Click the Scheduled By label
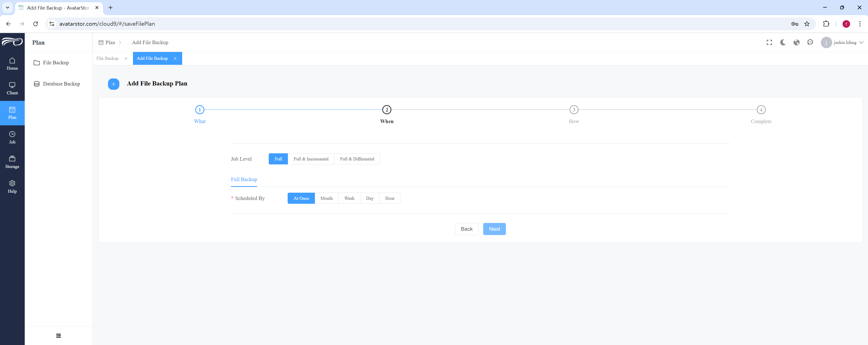The width and height of the screenshot is (868, 345). (250, 198)
